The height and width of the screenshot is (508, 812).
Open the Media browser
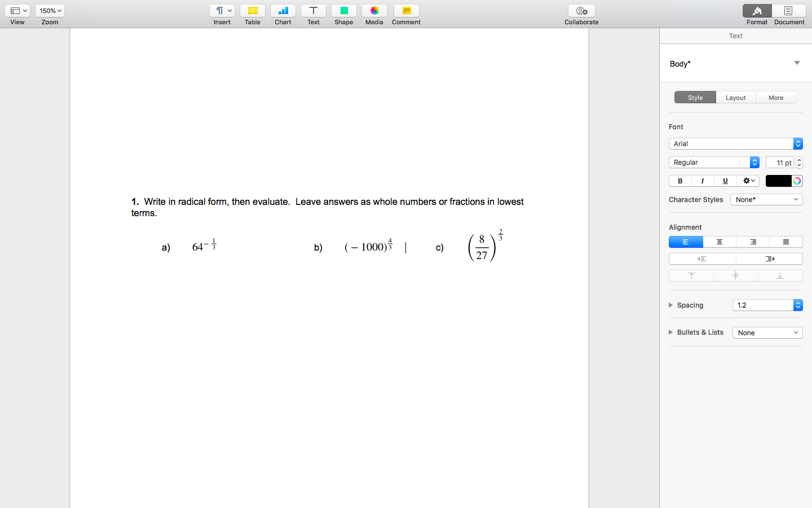coord(374,14)
